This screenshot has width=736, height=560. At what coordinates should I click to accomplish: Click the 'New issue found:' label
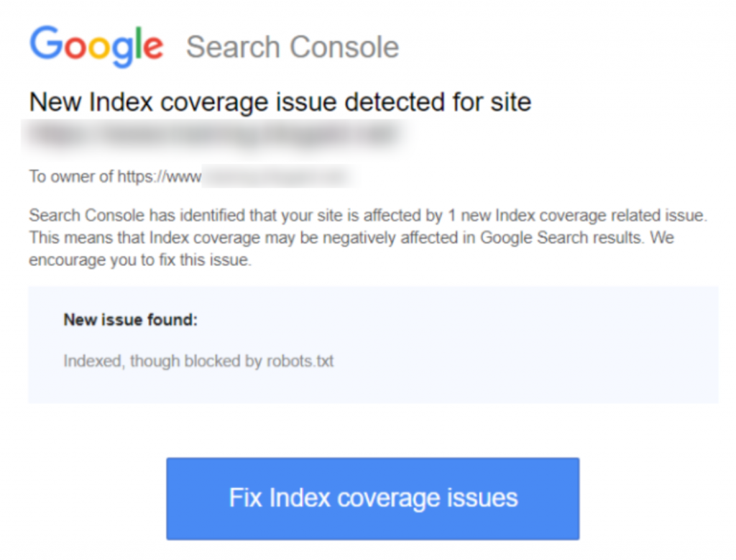[130, 320]
